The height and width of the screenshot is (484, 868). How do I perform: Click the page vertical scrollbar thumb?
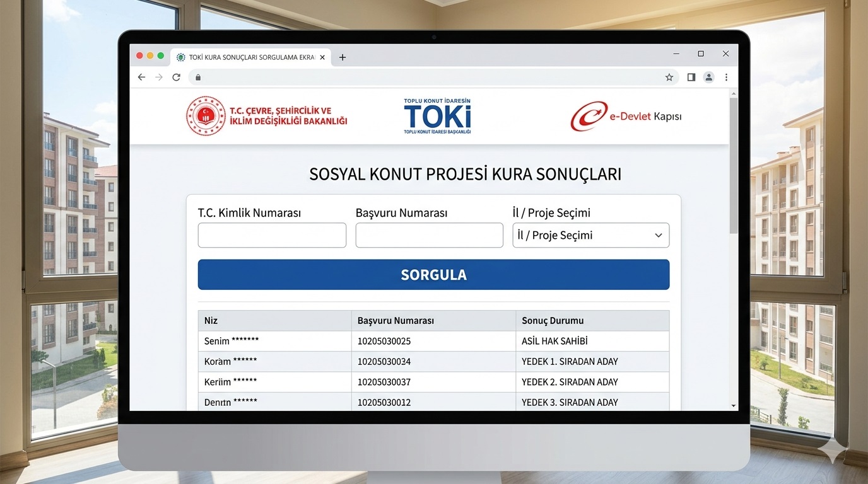pos(733,165)
